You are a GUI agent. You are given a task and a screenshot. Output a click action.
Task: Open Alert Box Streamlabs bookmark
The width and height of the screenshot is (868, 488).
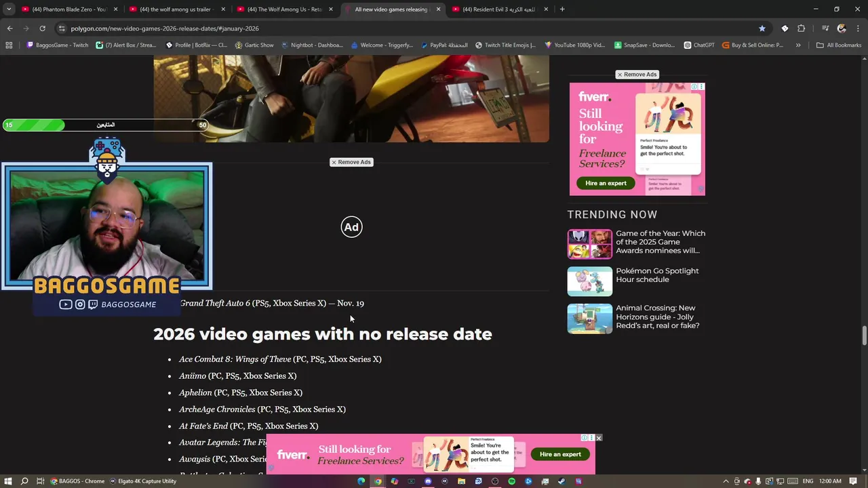126,45
